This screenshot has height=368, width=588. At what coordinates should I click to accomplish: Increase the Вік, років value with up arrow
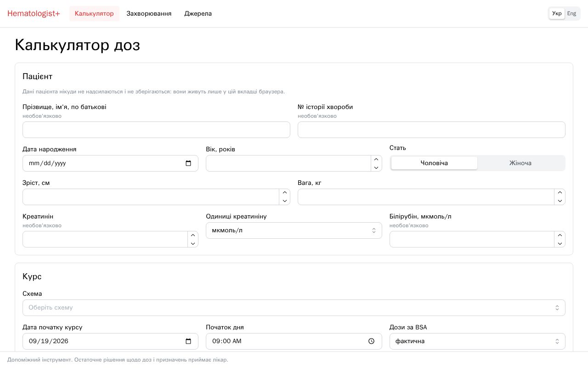coord(376,159)
